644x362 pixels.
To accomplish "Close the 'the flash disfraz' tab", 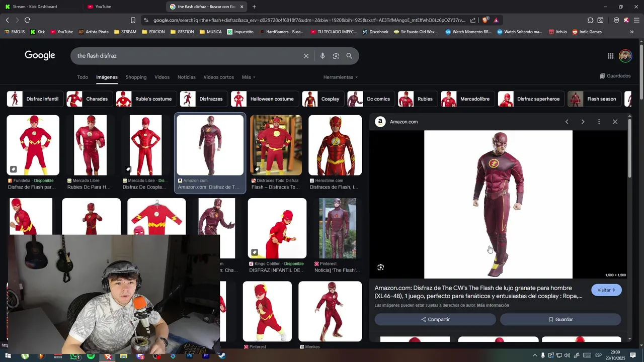I will coord(242,7).
